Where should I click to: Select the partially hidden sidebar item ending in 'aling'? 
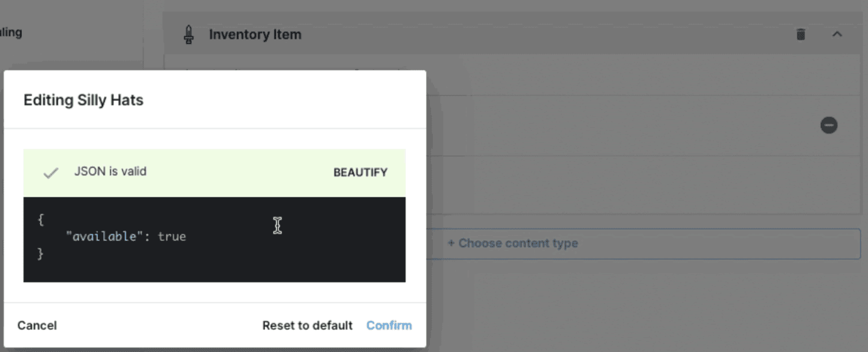[11, 32]
